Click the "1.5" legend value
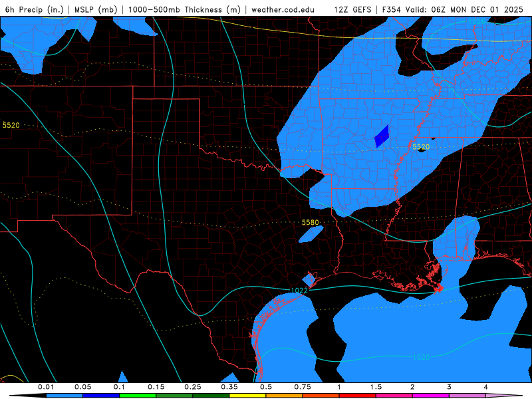Image resolution: width=532 pixels, height=399 pixels. [x=376, y=387]
